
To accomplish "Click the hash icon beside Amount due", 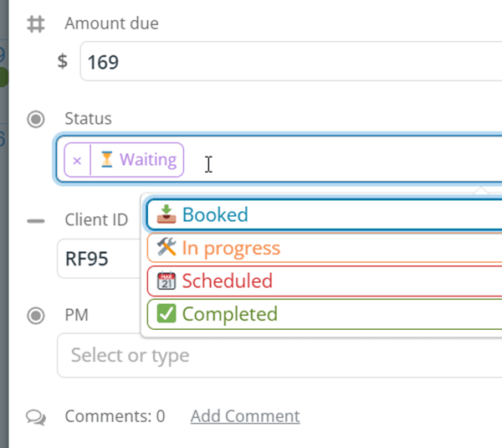I will click(35, 24).
